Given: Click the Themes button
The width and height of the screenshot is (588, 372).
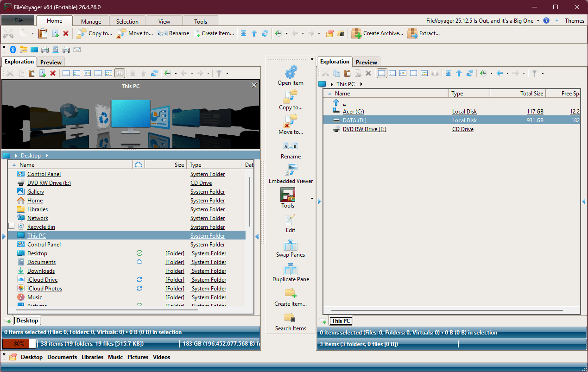Looking at the screenshot, I should (574, 21).
